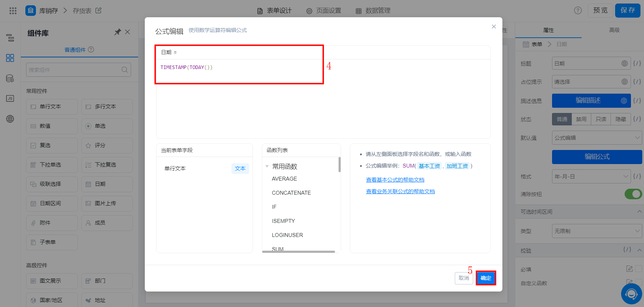
Task: Open the apps grid icon at top left
Action: pyautogui.click(x=13, y=11)
